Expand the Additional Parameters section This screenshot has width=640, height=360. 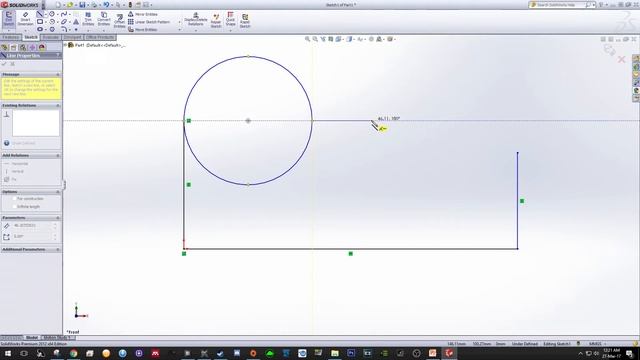click(x=58, y=249)
